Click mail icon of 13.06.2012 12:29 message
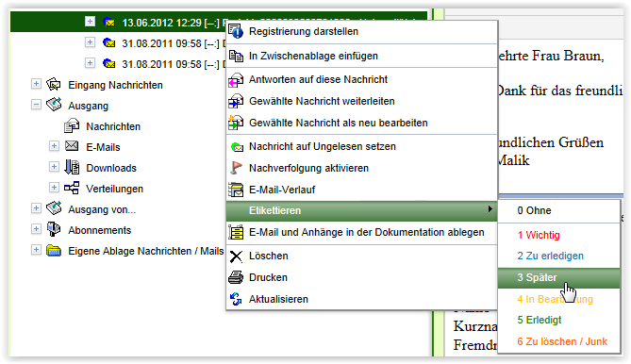Screen dimensions: 631x364 click(109, 22)
